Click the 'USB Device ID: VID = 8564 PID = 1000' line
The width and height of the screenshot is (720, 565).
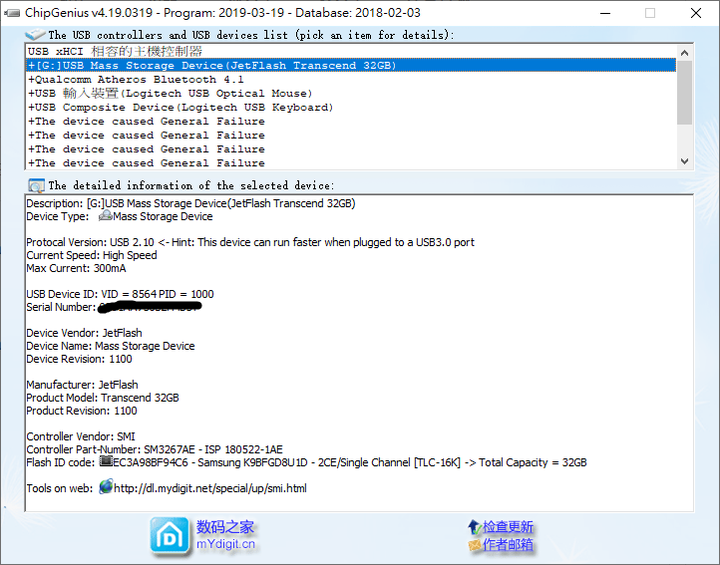120,294
